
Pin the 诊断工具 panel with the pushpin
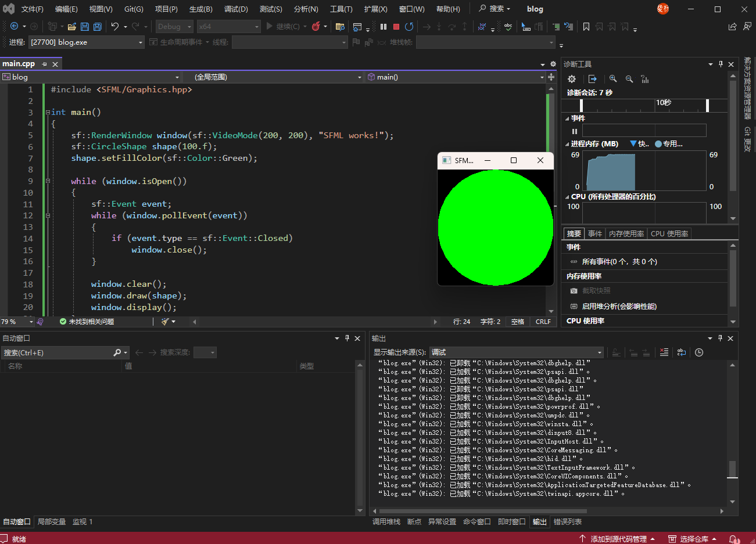point(721,64)
